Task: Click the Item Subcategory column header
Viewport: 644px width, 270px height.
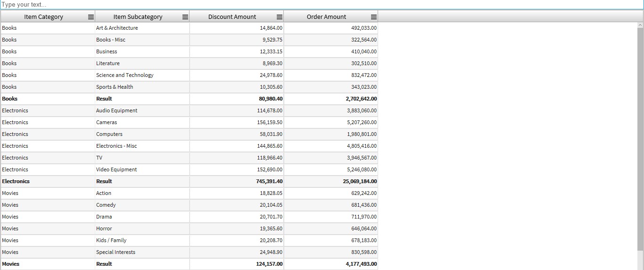Action: point(138,17)
